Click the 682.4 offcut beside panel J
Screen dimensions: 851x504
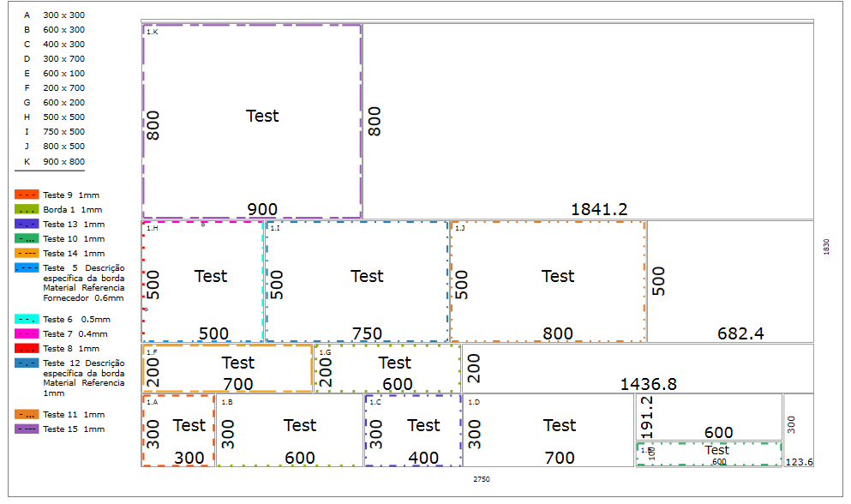tap(730, 281)
